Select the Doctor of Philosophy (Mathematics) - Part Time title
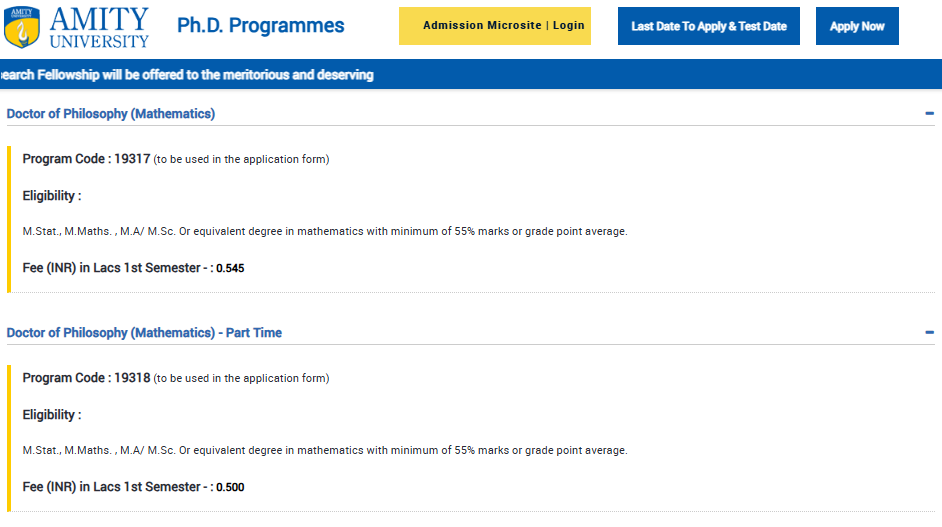This screenshot has height=527, width=942. pyautogui.click(x=144, y=333)
